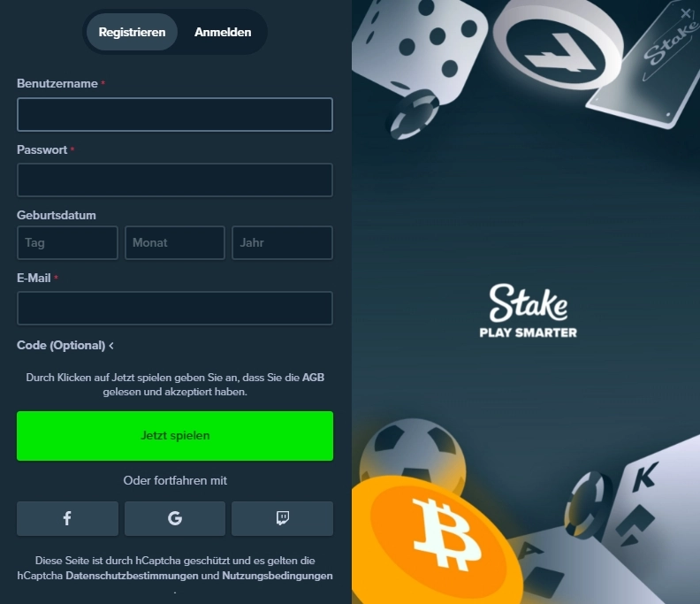Select the Tag birth day field
Viewport: 700px width, 604px height.
[x=67, y=242]
